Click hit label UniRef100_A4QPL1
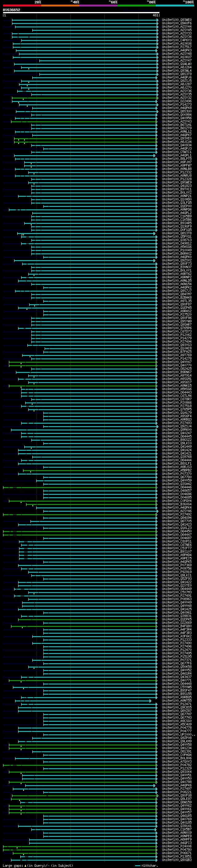Image resolution: width=197 pixels, height=868 pixels. pos(177,155)
